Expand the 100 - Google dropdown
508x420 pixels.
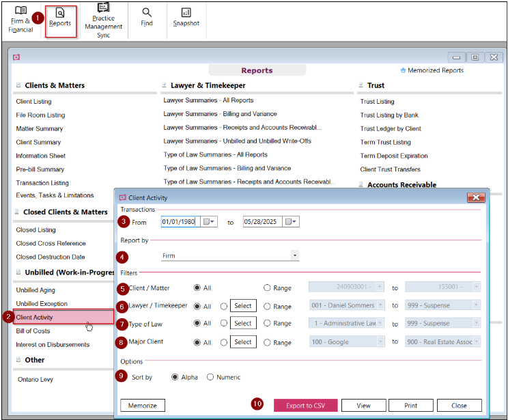(x=381, y=341)
